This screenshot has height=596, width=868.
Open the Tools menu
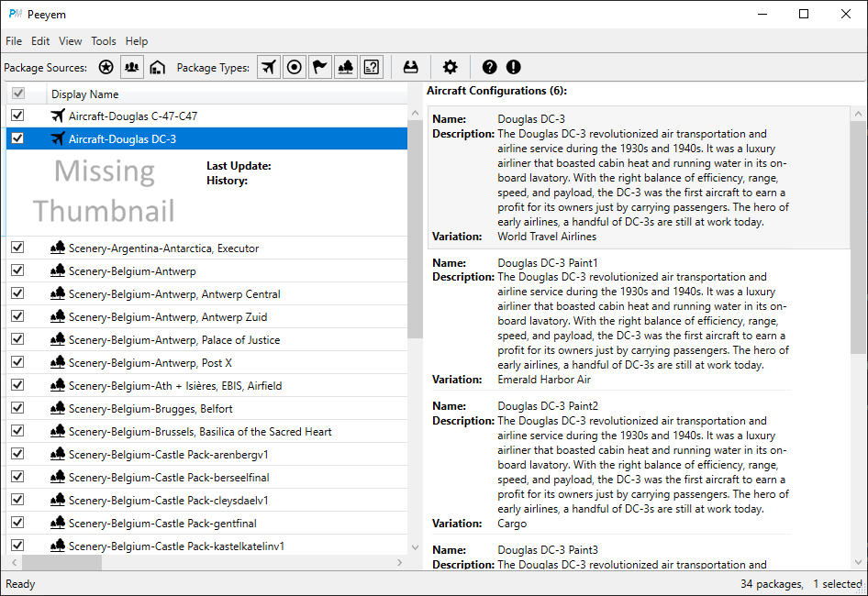[x=104, y=41]
